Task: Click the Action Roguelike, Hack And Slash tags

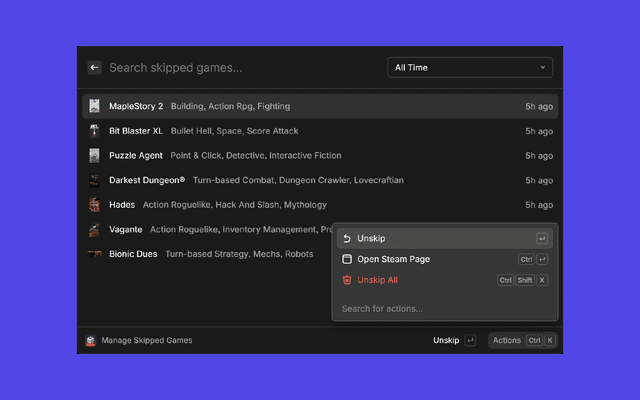Action: tap(235, 205)
